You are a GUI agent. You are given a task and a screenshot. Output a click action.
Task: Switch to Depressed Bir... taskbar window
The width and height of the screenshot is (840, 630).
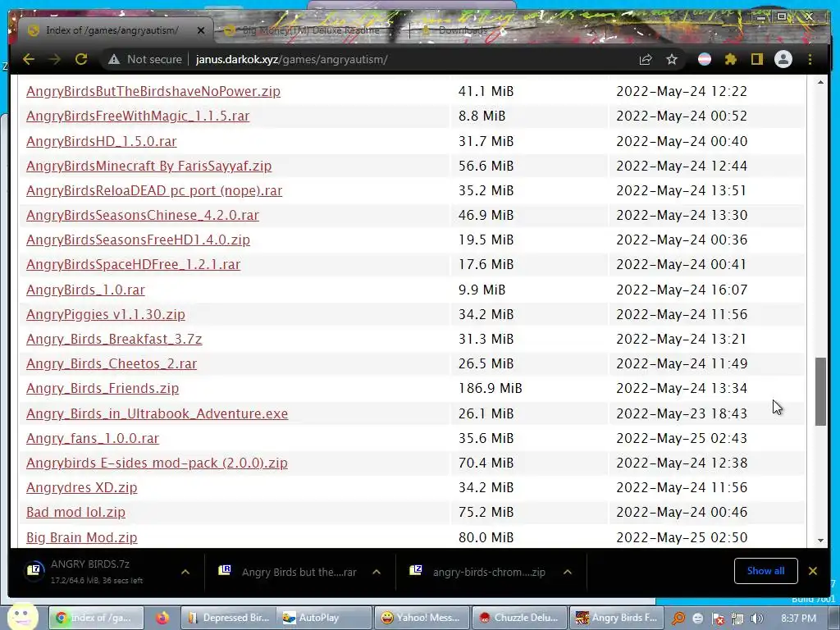pos(228,618)
